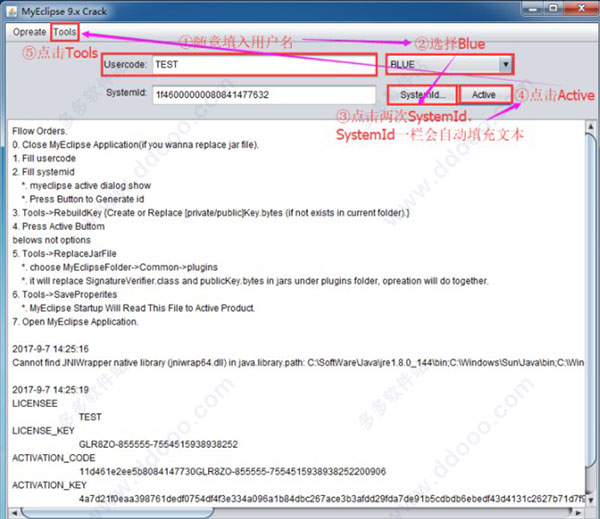Click the 'belows not options' line
This screenshot has height=519, width=600.
pos(51,240)
